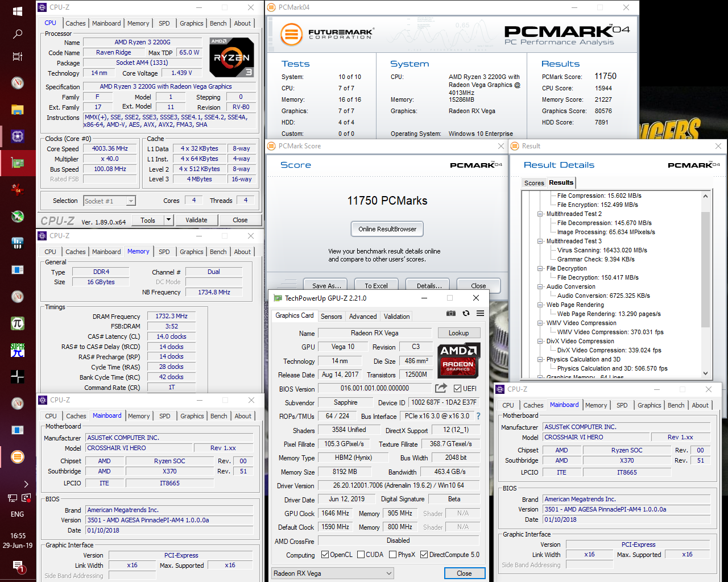Click the Online ResultBrowser button
This screenshot has height=582, width=728.
click(387, 229)
